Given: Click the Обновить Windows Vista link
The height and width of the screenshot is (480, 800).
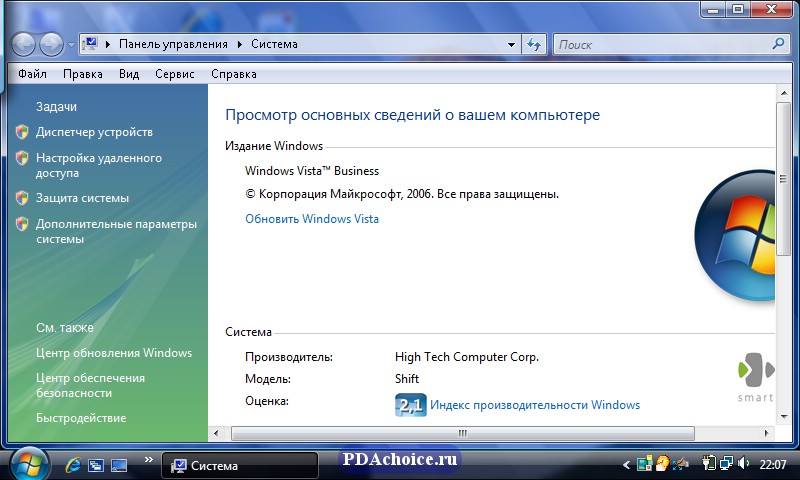Looking at the screenshot, I should [312, 219].
